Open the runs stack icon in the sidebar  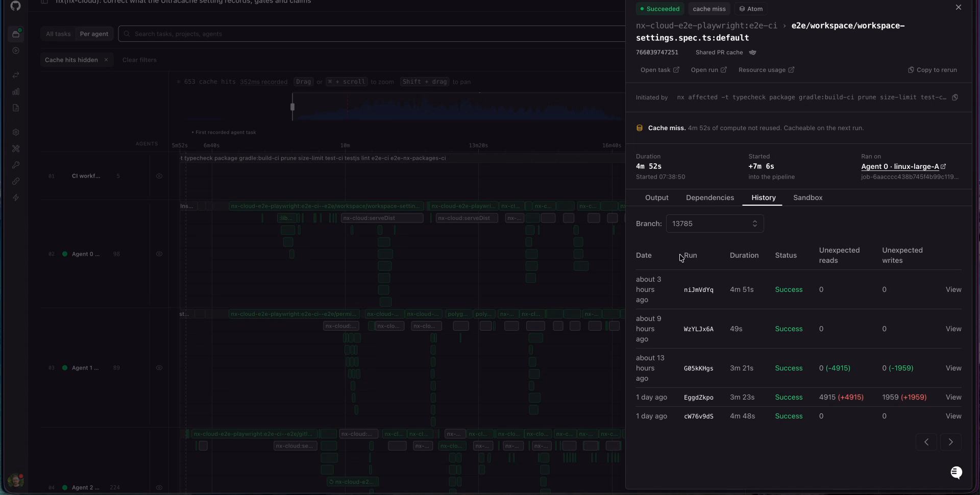16,34
